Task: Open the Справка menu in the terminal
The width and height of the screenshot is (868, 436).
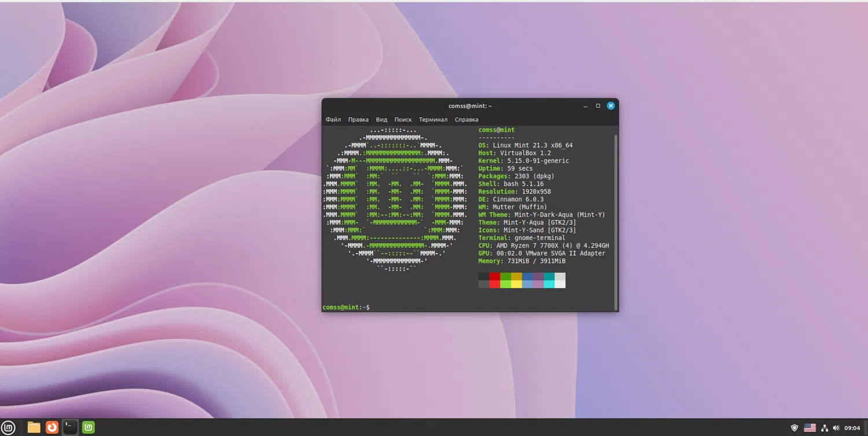Action: point(466,120)
